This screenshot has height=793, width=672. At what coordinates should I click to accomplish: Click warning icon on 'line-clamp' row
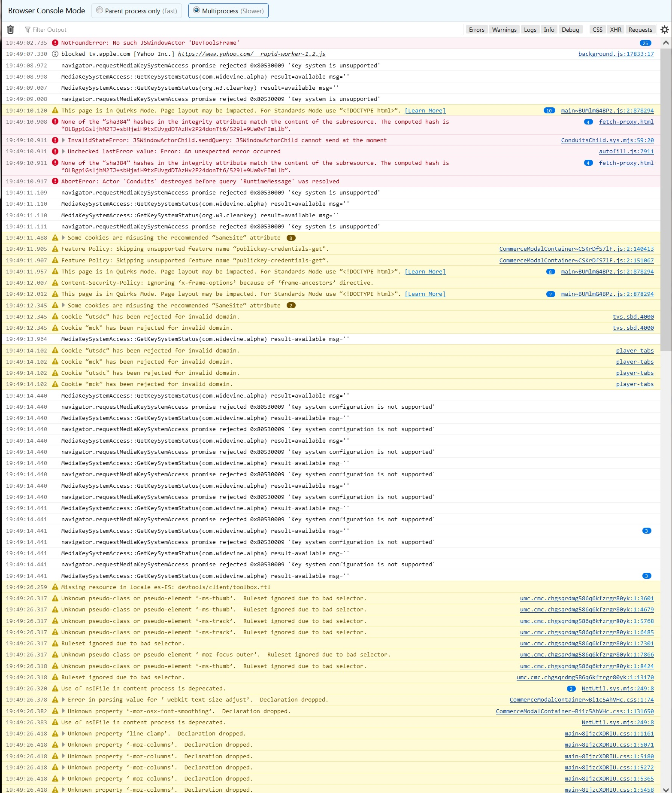55,734
